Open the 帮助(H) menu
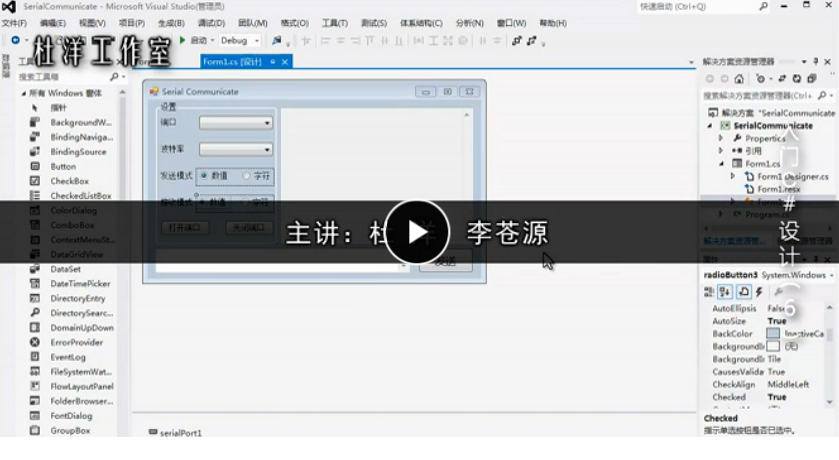 coord(553,23)
